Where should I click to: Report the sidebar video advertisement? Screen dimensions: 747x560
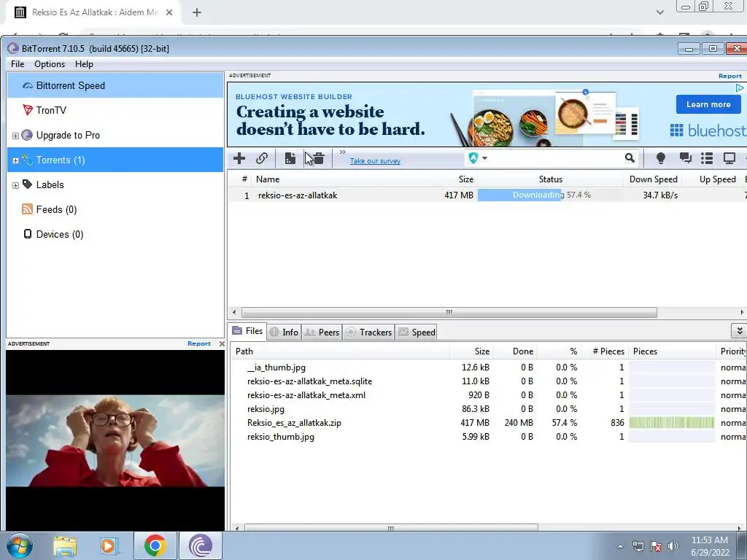click(198, 343)
